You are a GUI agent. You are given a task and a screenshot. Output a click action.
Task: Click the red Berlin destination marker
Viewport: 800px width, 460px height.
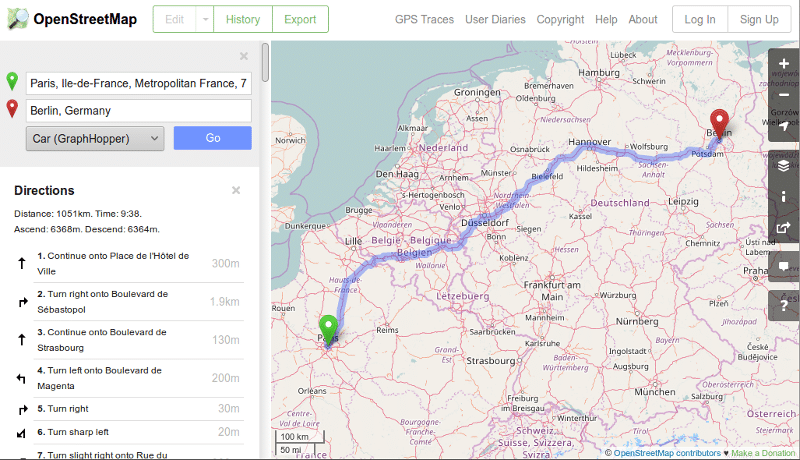click(x=718, y=124)
